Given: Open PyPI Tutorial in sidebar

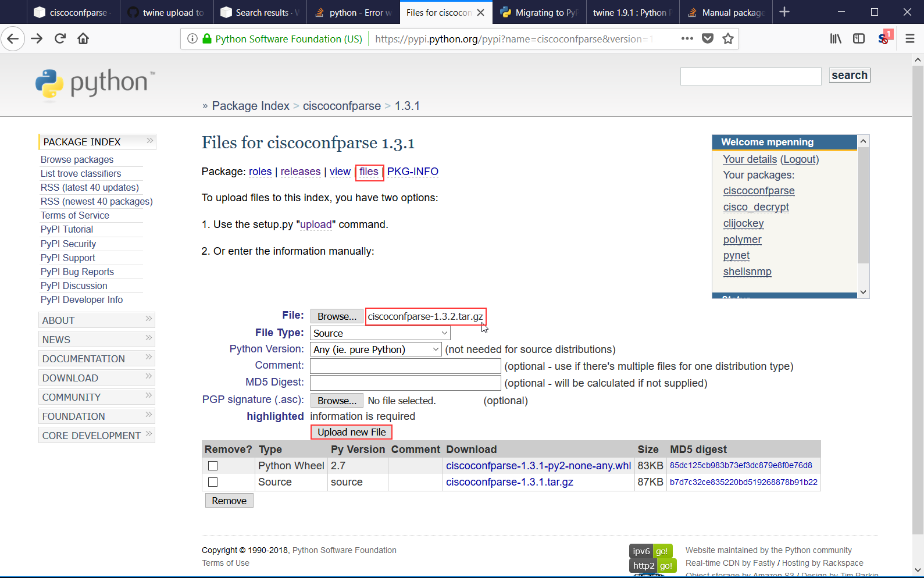Looking at the screenshot, I should [67, 229].
